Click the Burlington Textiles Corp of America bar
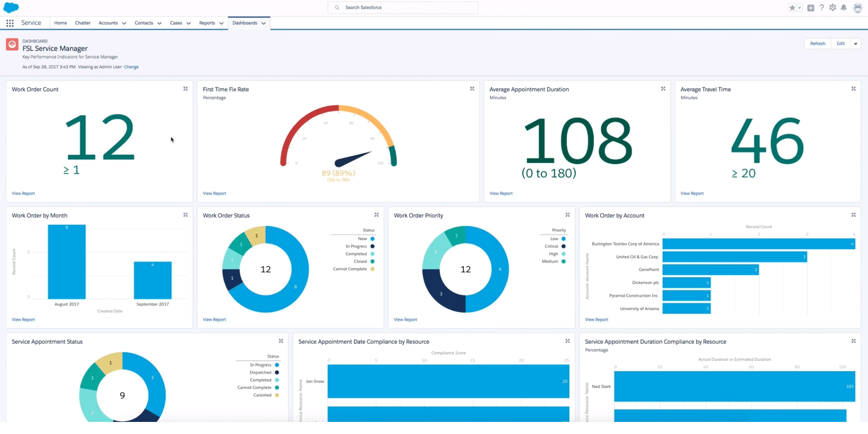The height and width of the screenshot is (434, 868). tap(759, 244)
